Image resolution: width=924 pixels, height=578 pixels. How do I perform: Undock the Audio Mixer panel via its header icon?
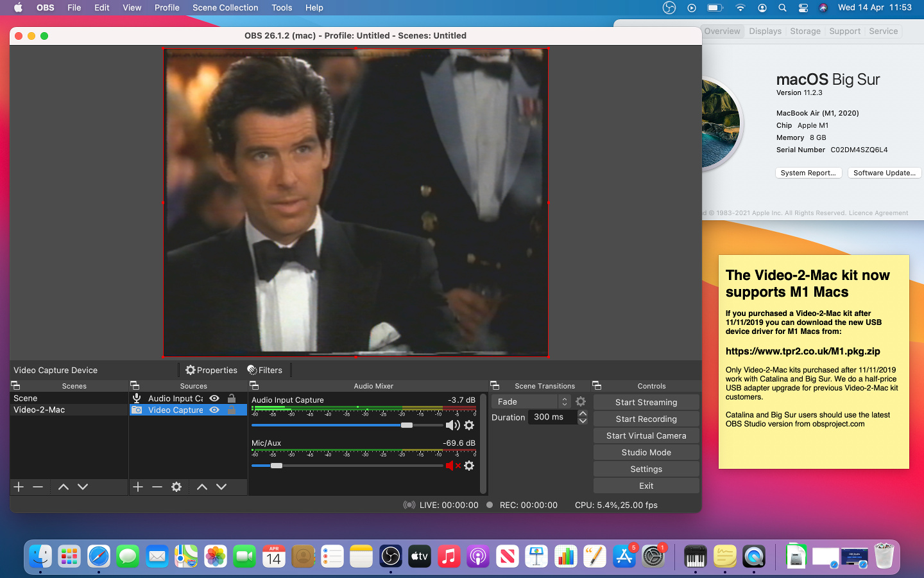point(254,386)
